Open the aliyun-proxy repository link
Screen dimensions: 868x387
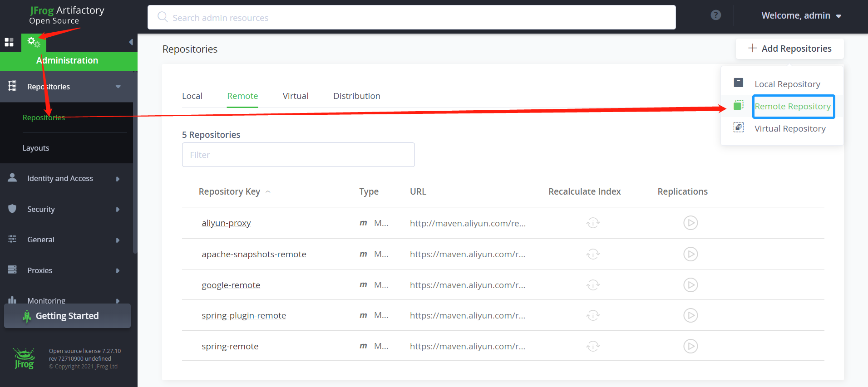pyautogui.click(x=226, y=223)
